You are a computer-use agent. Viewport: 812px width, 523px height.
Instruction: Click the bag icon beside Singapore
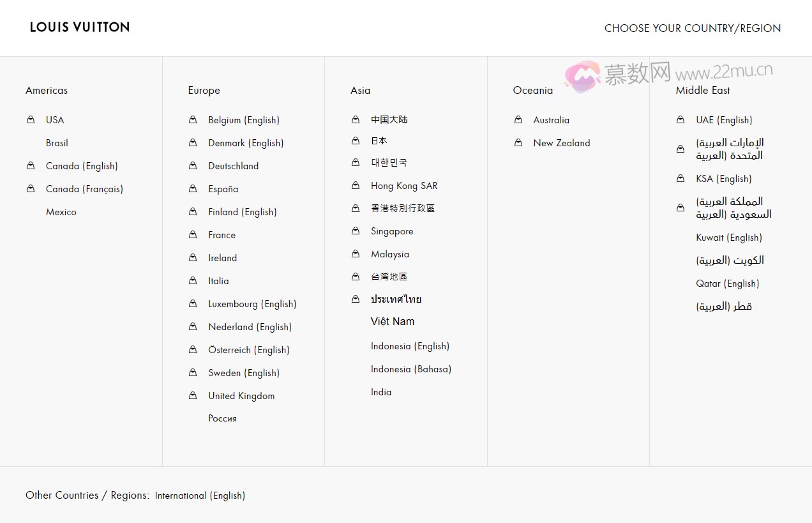[x=356, y=231]
